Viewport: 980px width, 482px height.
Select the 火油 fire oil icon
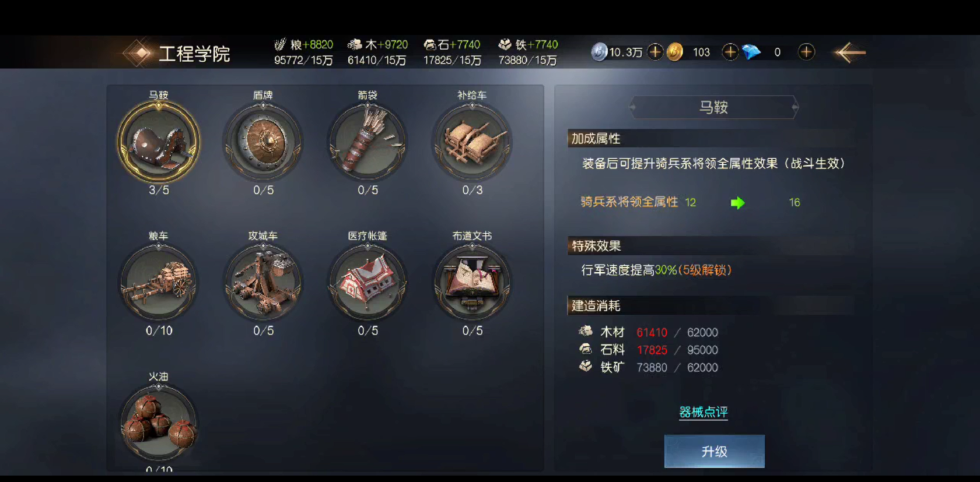pyautogui.click(x=159, y=424)
